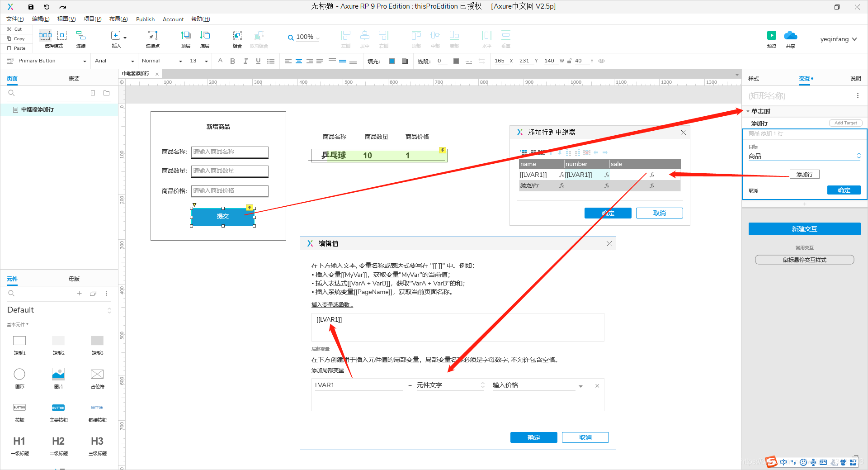Open the 文件(F) menu
This screenshot has width=868, height=470.
coord(15,19)
